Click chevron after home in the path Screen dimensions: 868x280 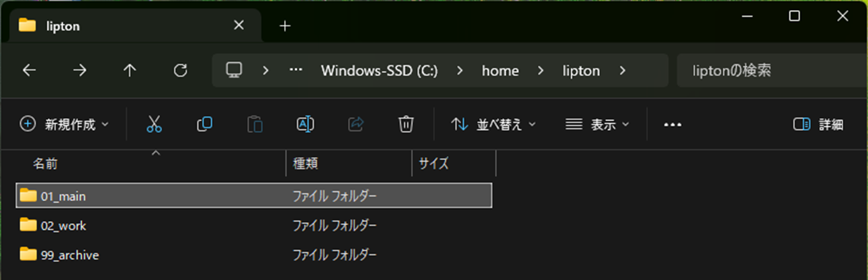click(541, 71)
